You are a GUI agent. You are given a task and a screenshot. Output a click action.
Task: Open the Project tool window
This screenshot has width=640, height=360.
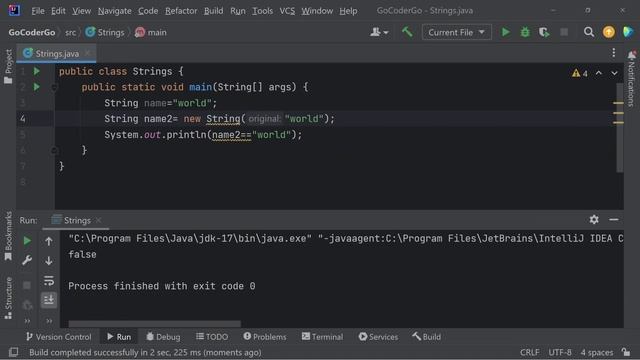pos(8,67)
